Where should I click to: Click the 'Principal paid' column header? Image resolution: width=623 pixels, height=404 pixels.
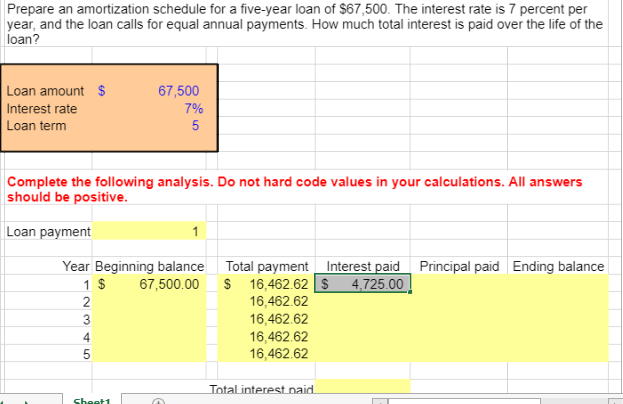pyautogui.click(x=459, y=266)
